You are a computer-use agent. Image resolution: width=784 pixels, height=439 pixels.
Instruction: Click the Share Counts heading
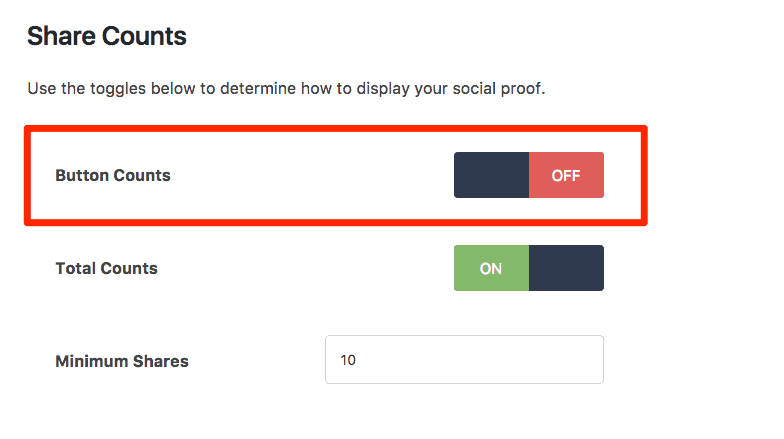pyautogui.click(x=107, y=37)
